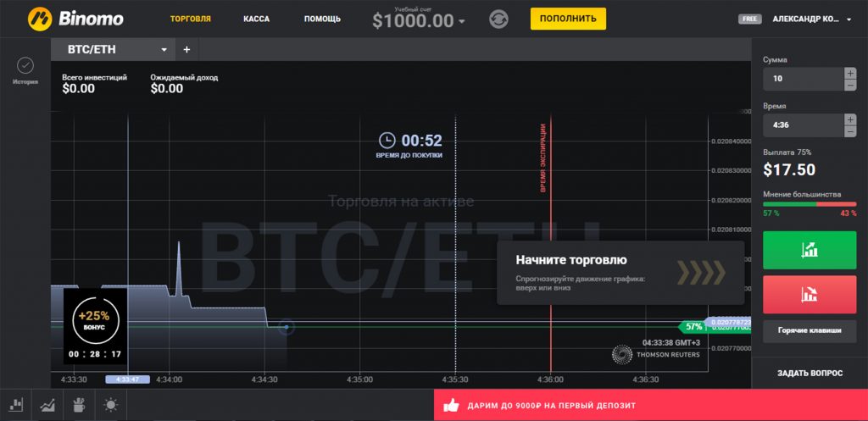Image resolution: width=868 pixels, height=421 pixels.
Task: Click the red Время экспирации line
Action: tap(551, 243)
